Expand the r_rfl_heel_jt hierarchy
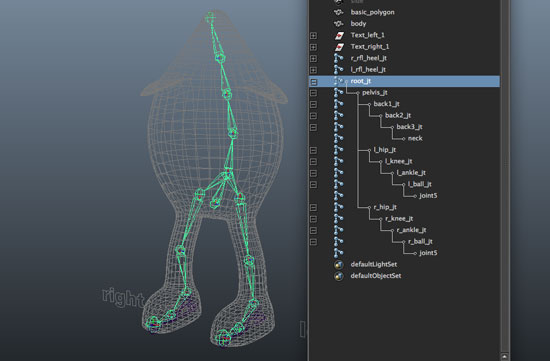 coord(313,59)
